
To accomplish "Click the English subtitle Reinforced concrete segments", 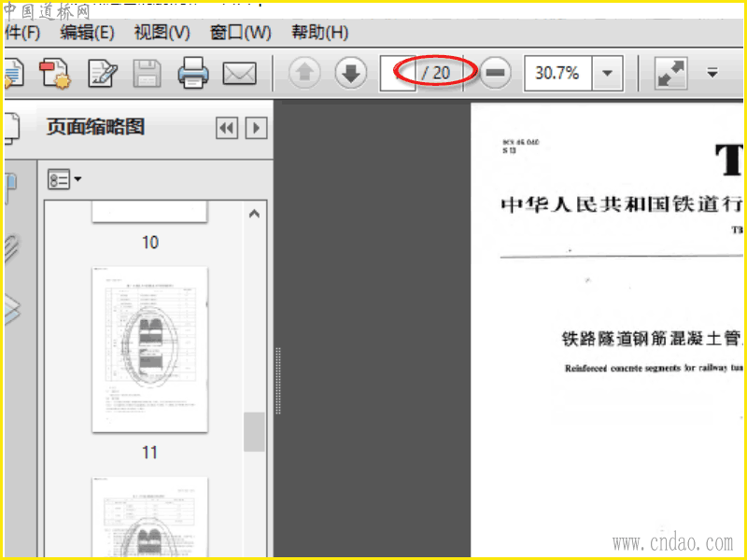I will 654,368.
